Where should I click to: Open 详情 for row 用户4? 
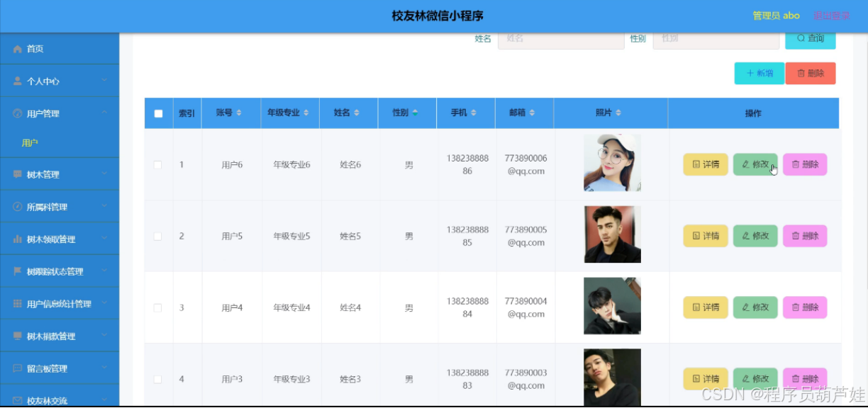(x=706, y=307)
